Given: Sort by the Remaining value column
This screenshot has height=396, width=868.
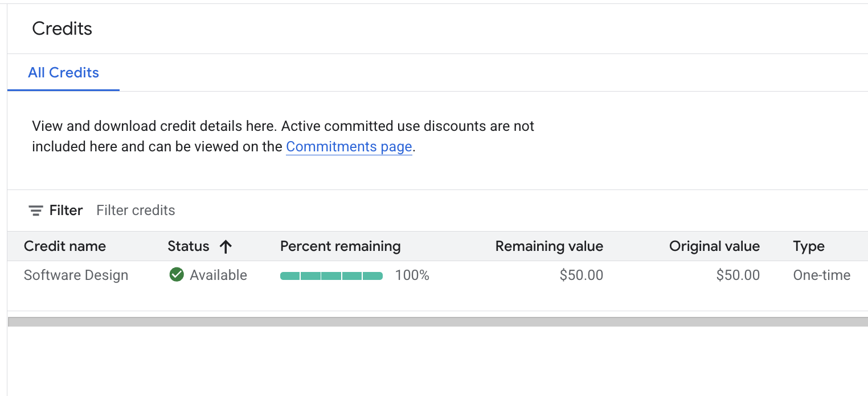Looking at the screenshot, I should click(548, 246).
